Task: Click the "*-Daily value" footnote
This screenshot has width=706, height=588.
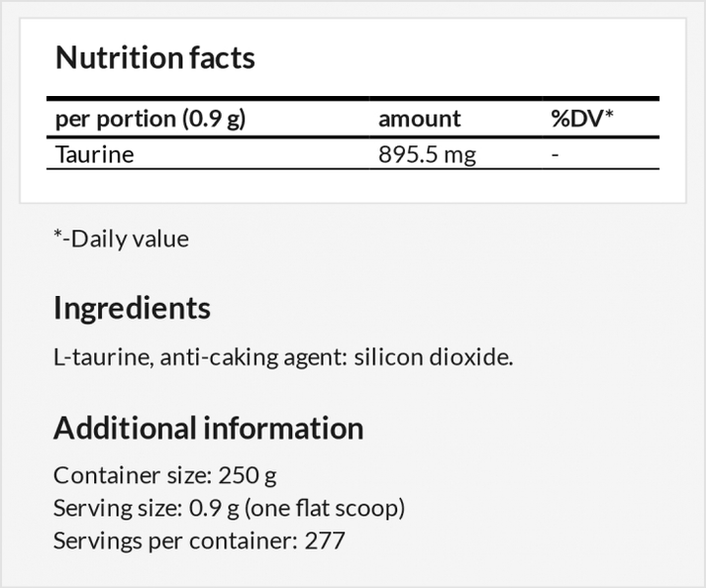Action: coord(121,238)
